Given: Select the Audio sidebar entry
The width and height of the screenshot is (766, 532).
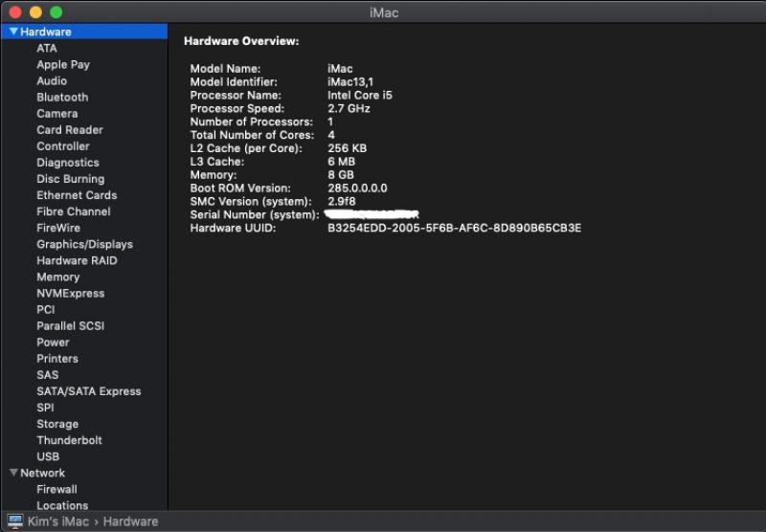Looking at the screenshot, I should [x=52, y=80].
